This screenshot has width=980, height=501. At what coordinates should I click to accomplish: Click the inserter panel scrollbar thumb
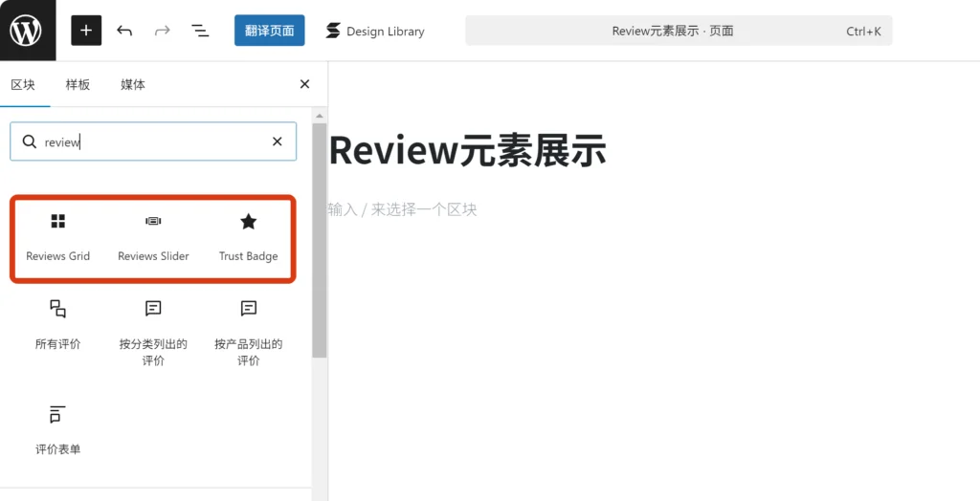[320, 241]
